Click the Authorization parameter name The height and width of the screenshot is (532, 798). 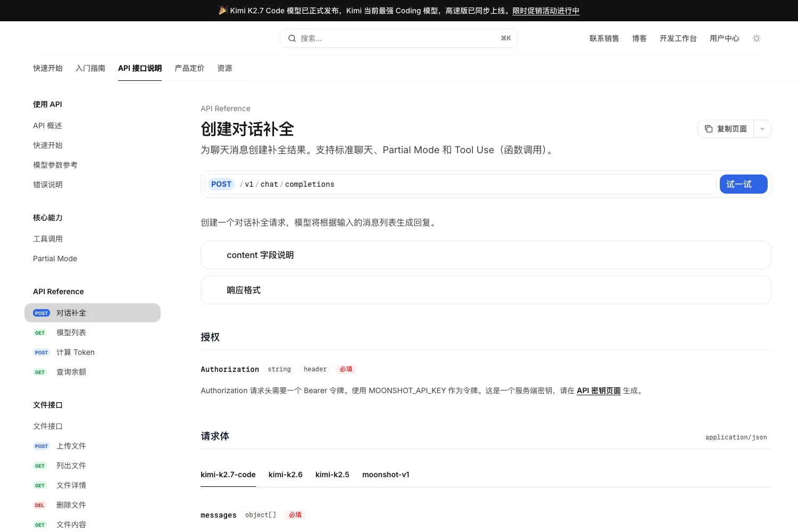[x=230, y=369]
